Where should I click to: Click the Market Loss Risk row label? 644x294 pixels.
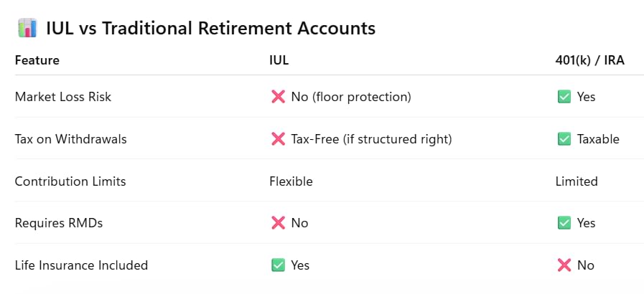coord(63,97)
